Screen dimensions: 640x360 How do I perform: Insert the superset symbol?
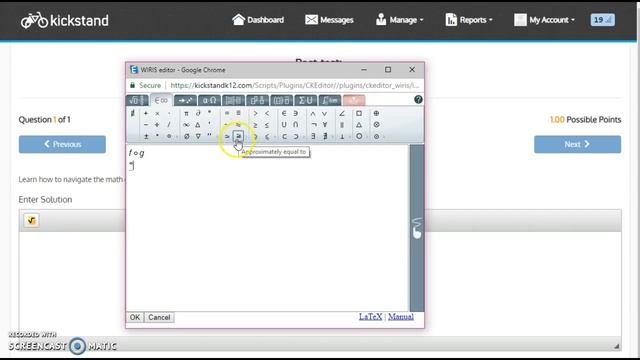coord(296,136)
